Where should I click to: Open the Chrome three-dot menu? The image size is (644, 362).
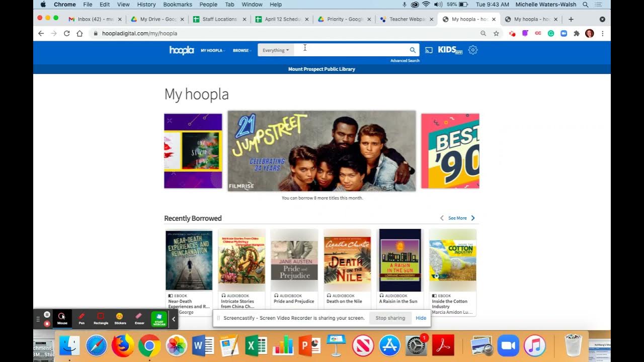click(x=602, y=33)
